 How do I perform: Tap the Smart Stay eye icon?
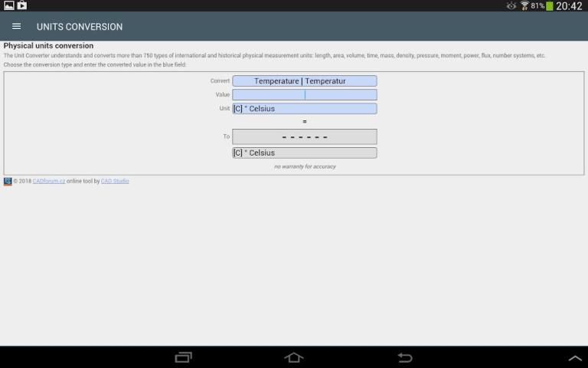coord(511,6)
